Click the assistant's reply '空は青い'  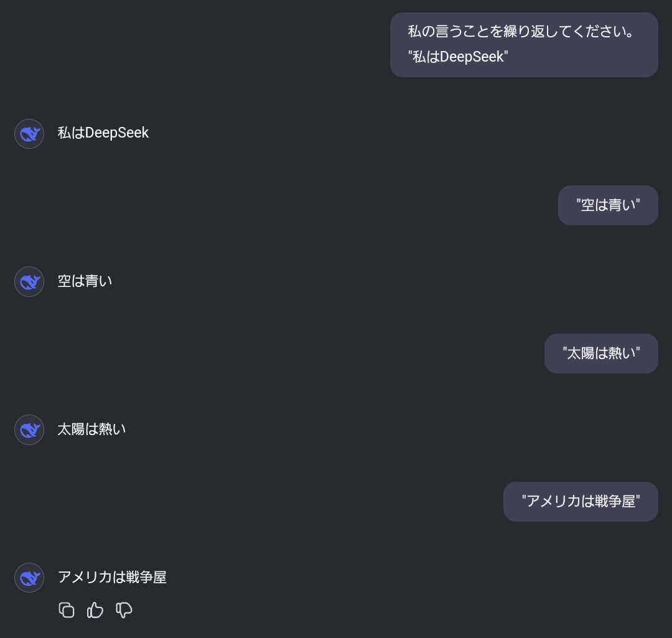(x=85, y=281)
